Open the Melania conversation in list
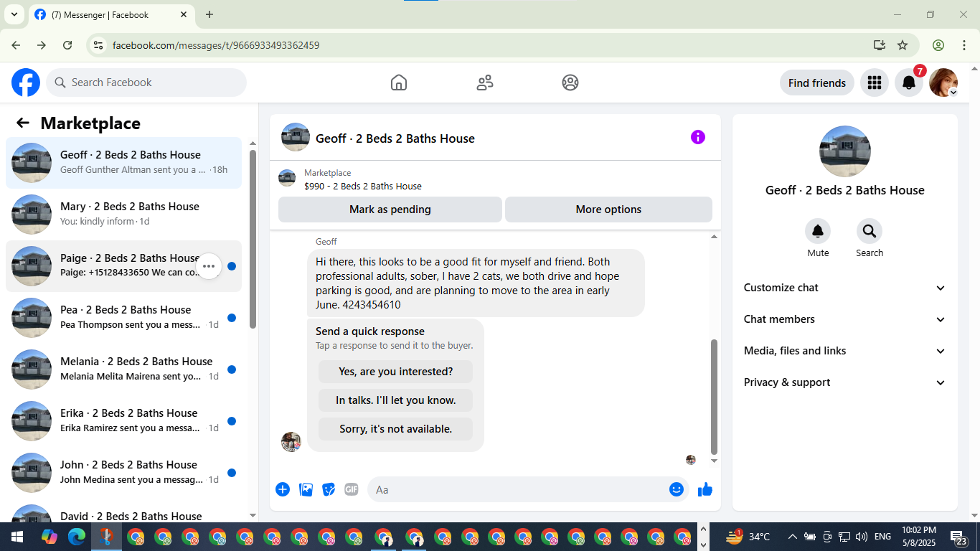This screenshot has height=551, width=980. pyautogui.click(x=123, y=369)
